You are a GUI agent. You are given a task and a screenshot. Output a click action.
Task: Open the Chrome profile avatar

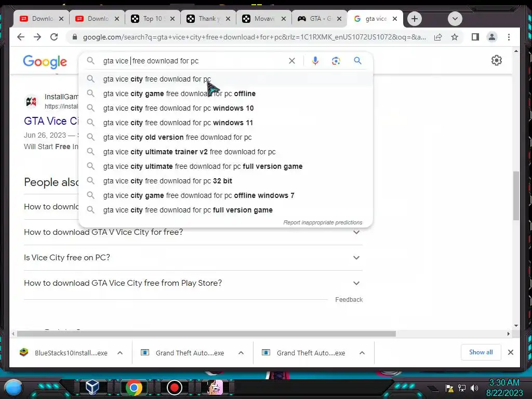click(491, 37)
